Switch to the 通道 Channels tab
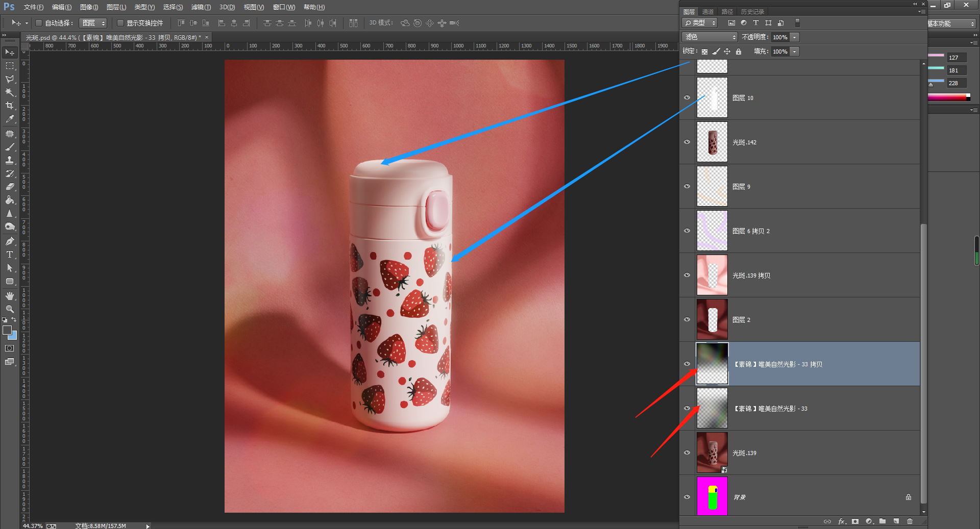980x529 pixels. tap(708, 11)
